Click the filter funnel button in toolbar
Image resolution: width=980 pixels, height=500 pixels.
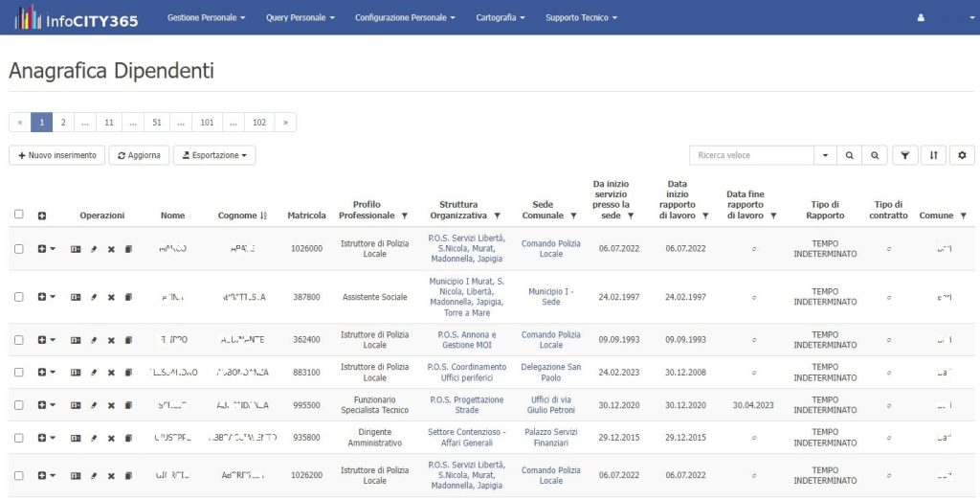pos(904,155)
